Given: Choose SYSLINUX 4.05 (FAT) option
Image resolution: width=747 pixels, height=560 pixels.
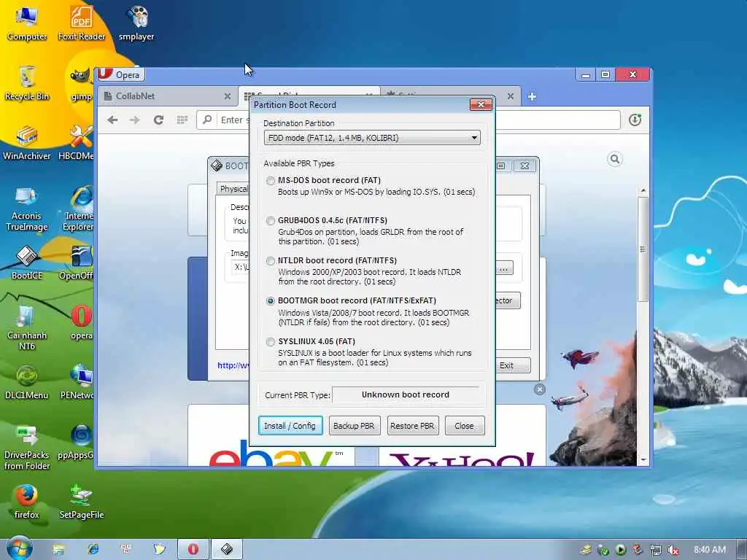Looking at the screenshot, I should (271, 341).
